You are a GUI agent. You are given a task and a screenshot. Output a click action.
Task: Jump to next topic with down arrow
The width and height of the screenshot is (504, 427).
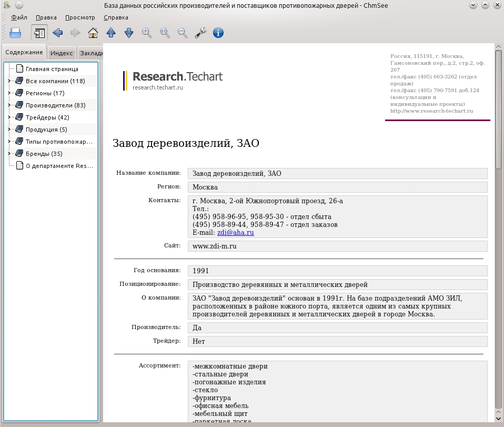pos(129,33)
